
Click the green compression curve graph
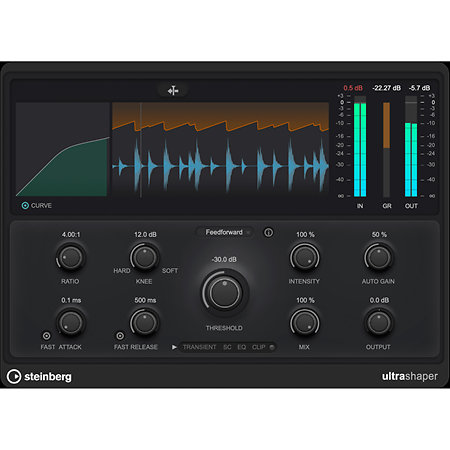click(63, 149)
